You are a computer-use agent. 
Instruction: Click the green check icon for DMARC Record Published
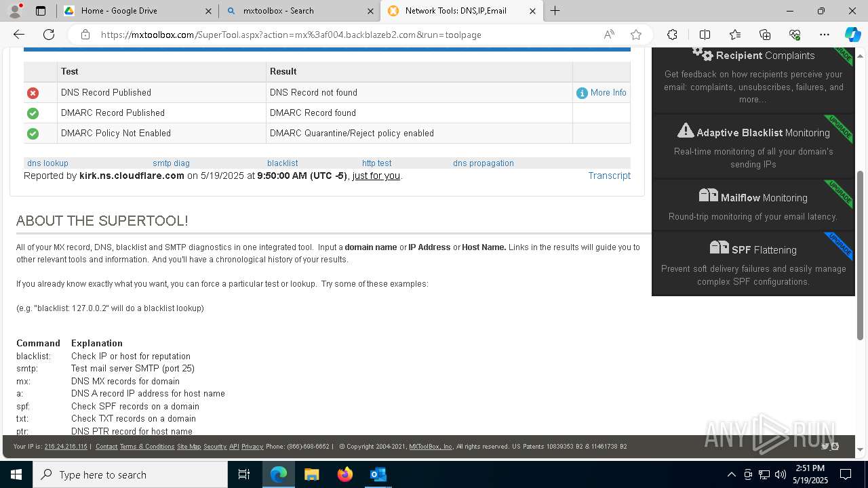pyautogui.click(x=33, y=113)
